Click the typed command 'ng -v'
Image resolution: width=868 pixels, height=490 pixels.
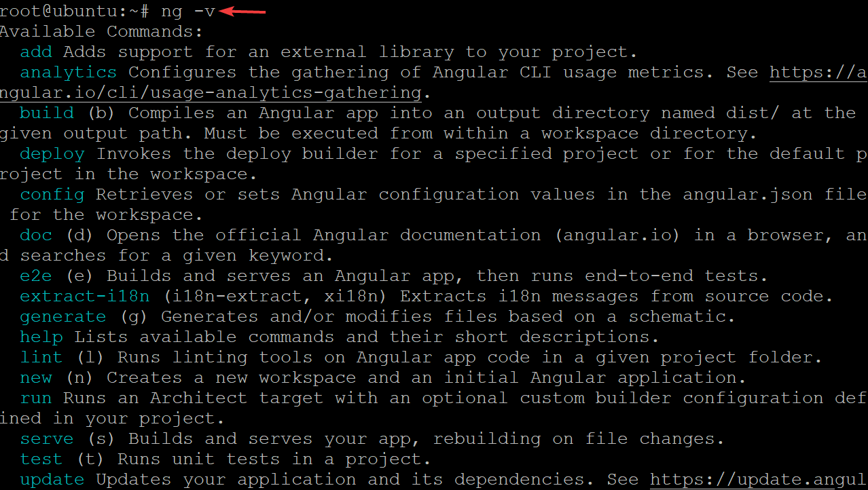tap(188, 11)
